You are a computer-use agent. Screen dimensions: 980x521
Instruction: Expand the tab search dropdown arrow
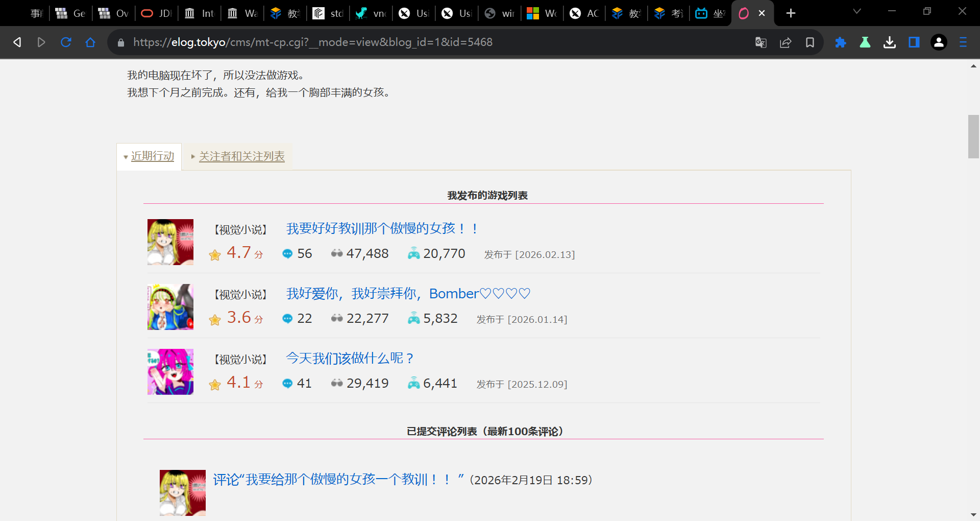[x=857, y=11]
